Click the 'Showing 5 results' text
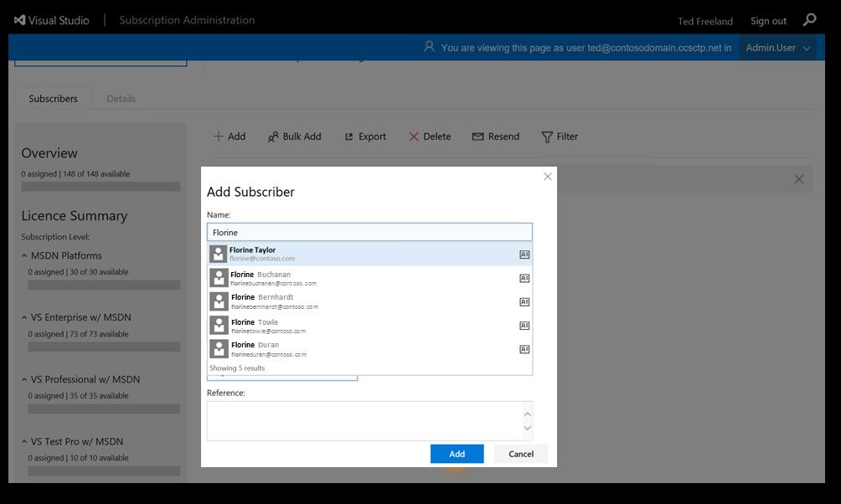Viewport: 841px width, 504px height. coord(237,368)
